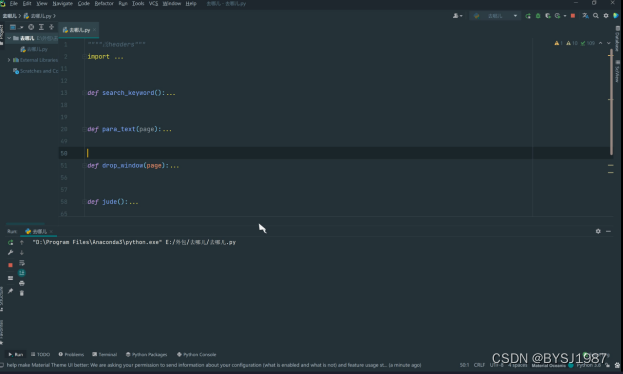Open the Terminal tool window
This screenshot has width=623, height=374.
[x=104, y=355]
